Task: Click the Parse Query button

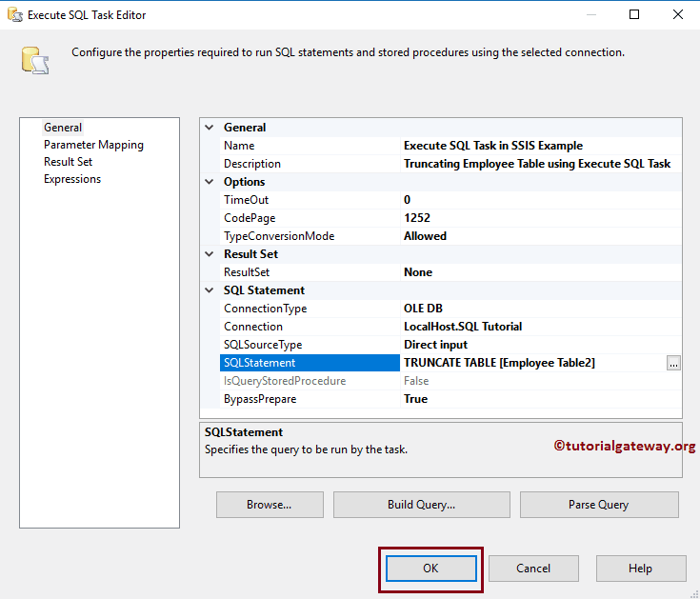Action: pyautogui.click(x=599, y=505)
